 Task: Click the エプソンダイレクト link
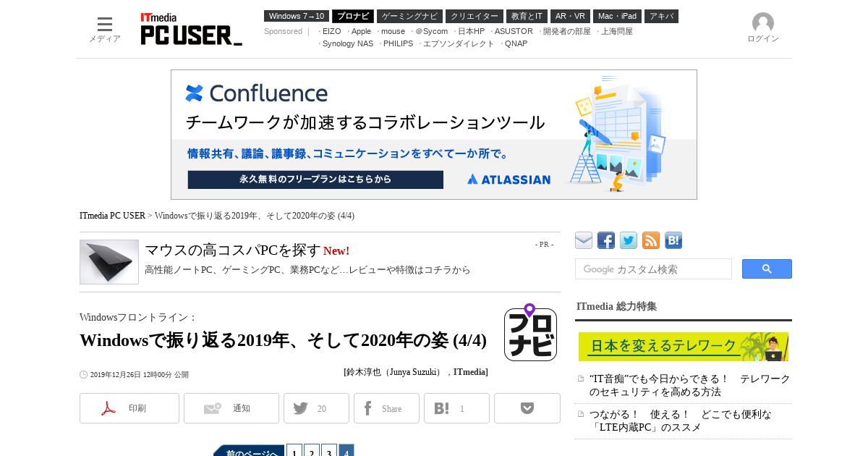coord(459,43)
